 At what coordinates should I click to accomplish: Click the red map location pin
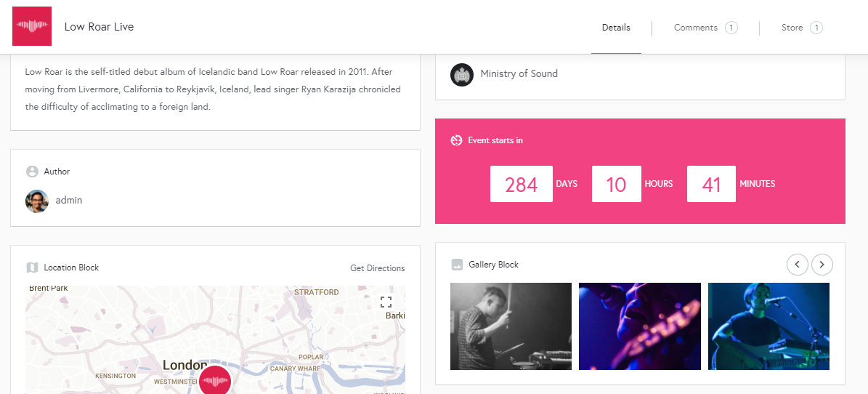point(215,381)
